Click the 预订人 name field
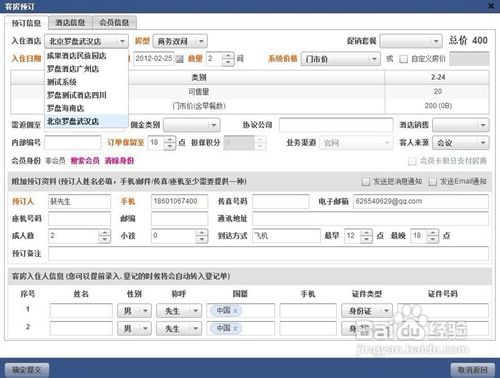Image resolution: width=500 pixels, height=378 pixels. (x=79, y=201)
